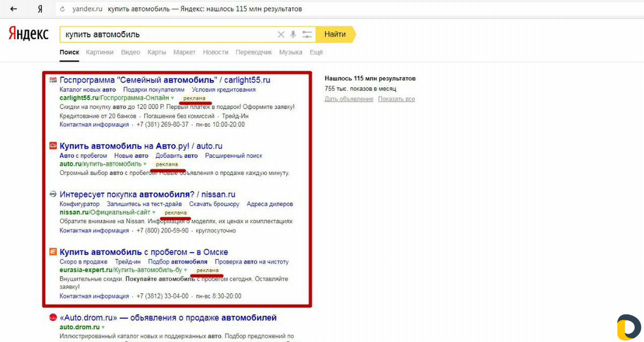Switch to the Поиск tab
This screenshot has width=644, height=342.
tap(69, 52)
